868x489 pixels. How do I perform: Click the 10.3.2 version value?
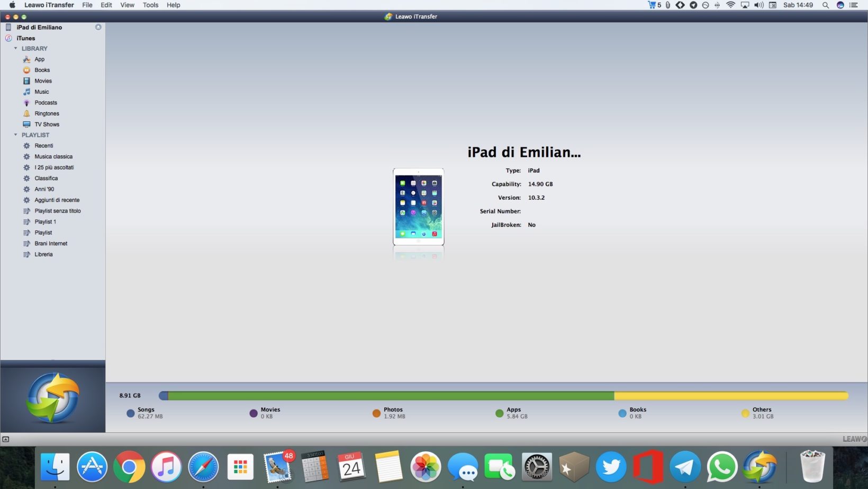(536, 198)
